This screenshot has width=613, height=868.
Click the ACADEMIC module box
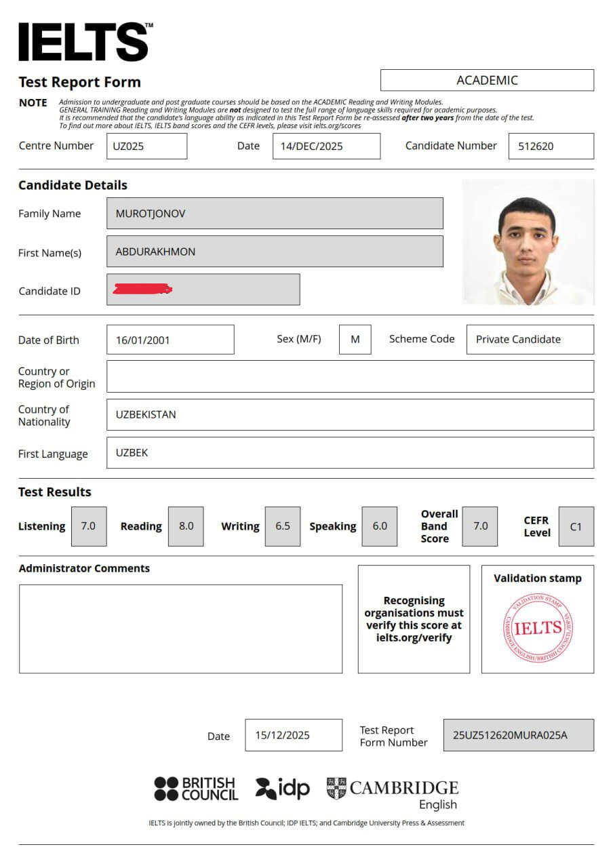(487, 80)
